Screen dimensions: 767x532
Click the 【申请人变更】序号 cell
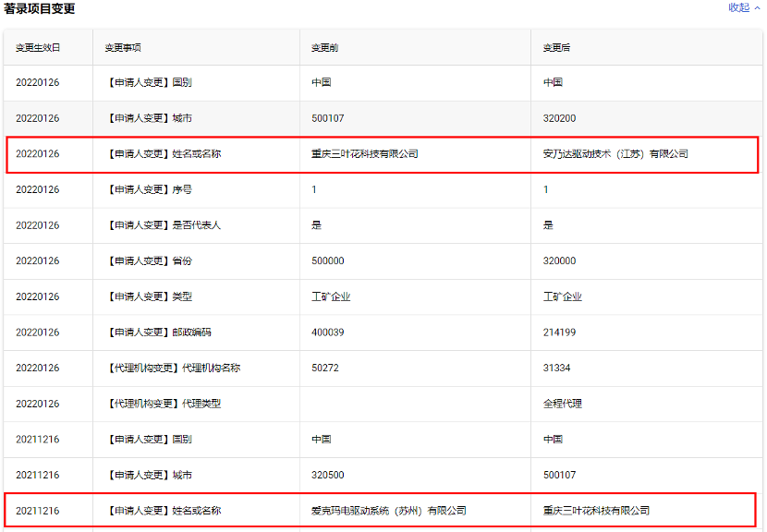[x=149, y=189]
